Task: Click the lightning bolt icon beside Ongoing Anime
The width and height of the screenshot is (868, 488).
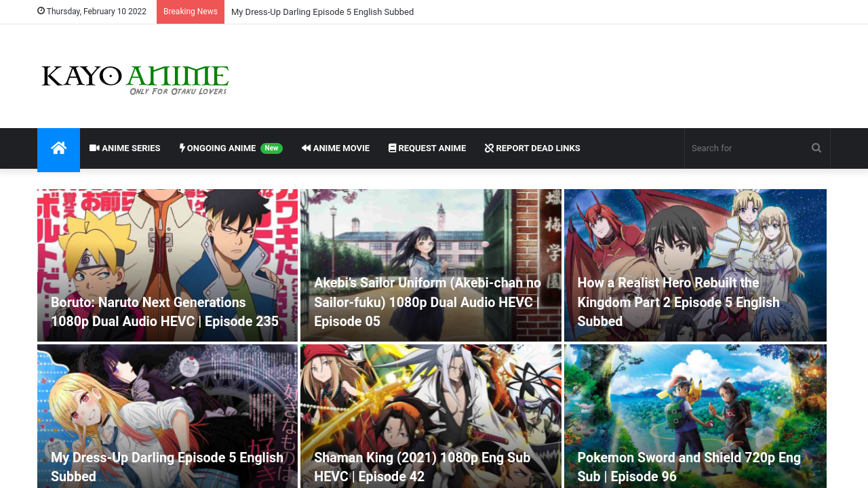Action: pyautogui.click(x=182, y=148)
